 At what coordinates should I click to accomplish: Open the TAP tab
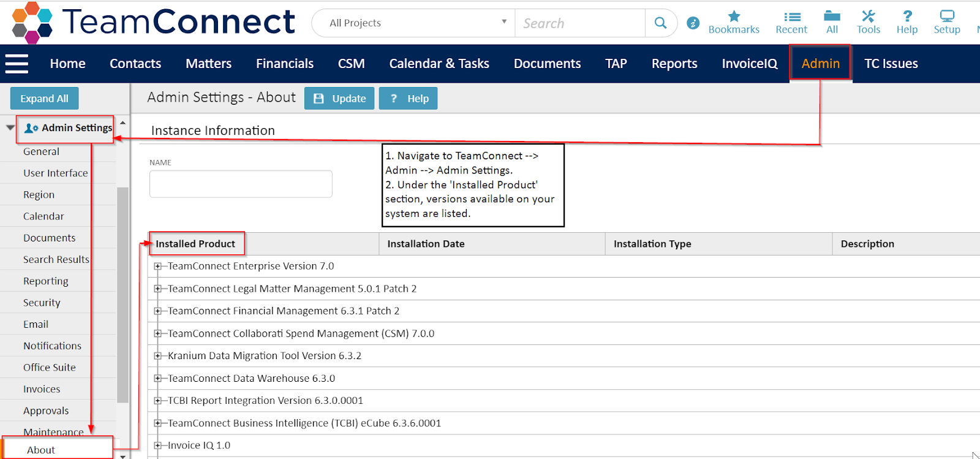616,64
